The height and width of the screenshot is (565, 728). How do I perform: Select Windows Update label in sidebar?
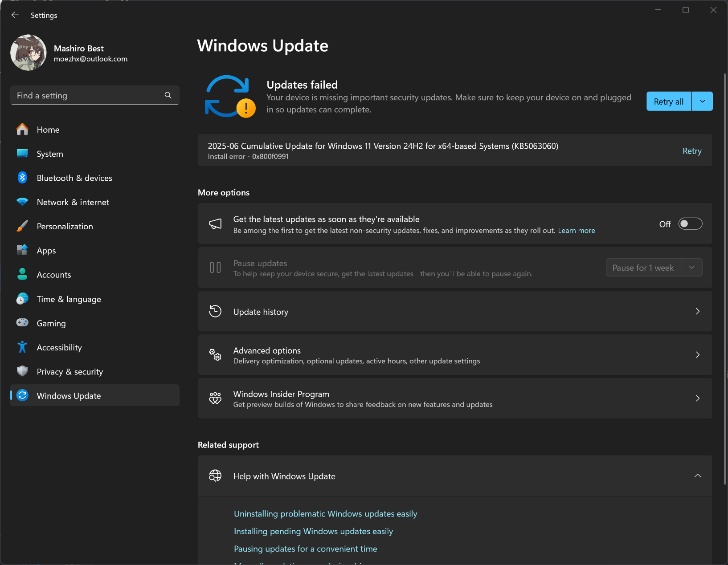click(x=69, y=396)
